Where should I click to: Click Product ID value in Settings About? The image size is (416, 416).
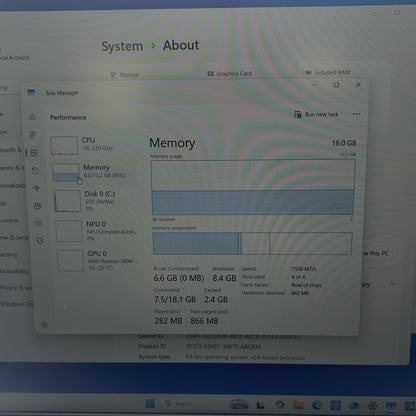pos(223,347)
